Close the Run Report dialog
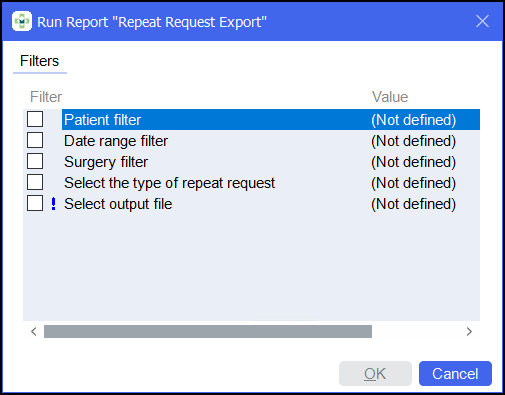Screen dimensions: 505x395 coord(482,21)
